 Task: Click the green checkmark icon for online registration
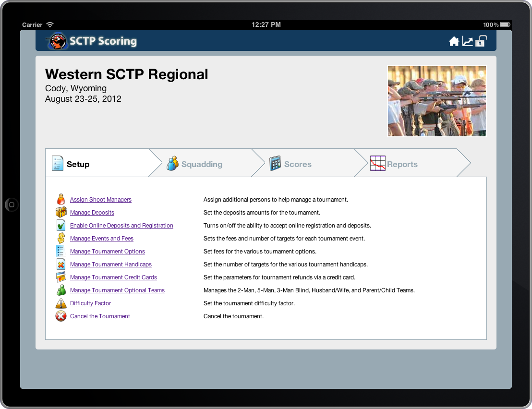tap(61, 226)
